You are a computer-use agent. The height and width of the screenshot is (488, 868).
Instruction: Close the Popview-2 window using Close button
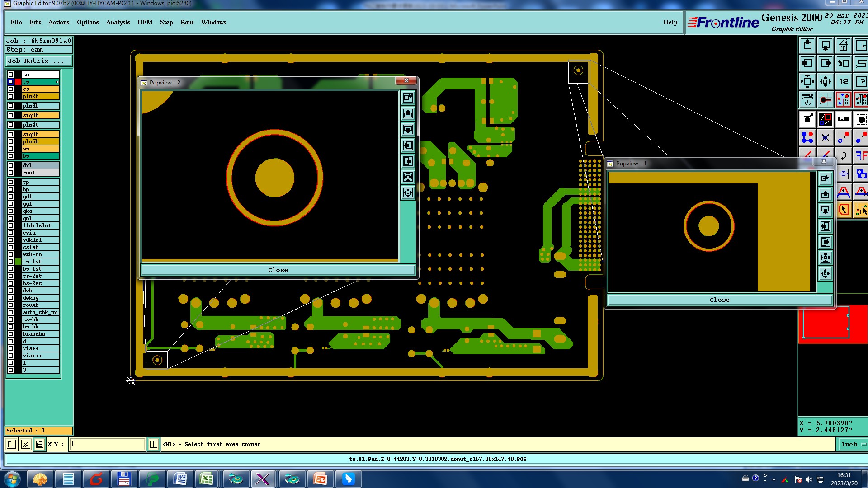point(278,270)
